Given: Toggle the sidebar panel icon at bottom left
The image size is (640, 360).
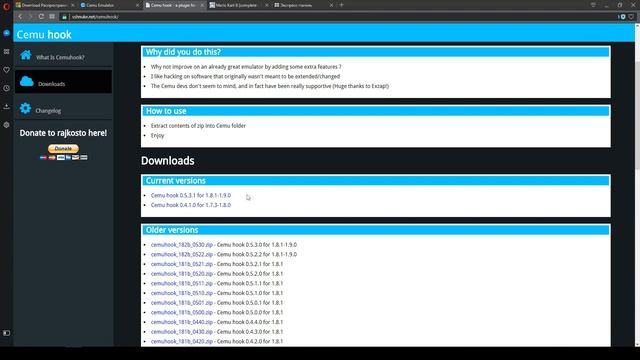Looking at the screenshot, I should tap(6, 333).
